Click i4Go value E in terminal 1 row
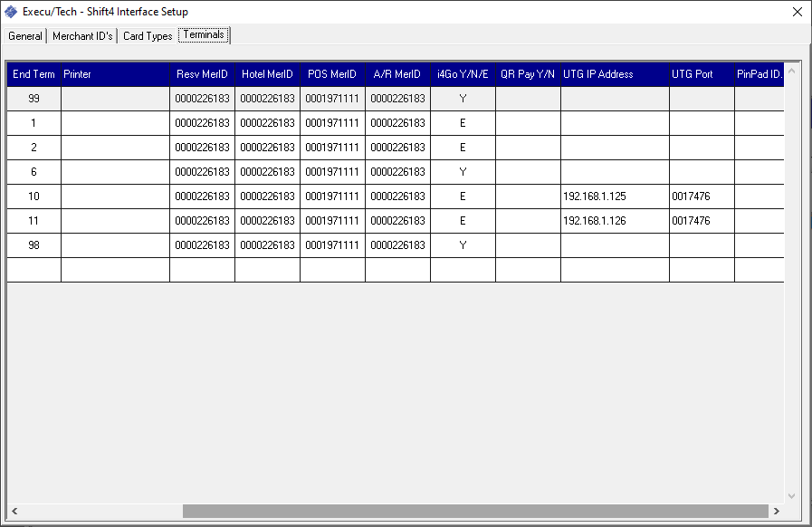The width and height of the screenshot is (812, 527). [x=463, y=123]
